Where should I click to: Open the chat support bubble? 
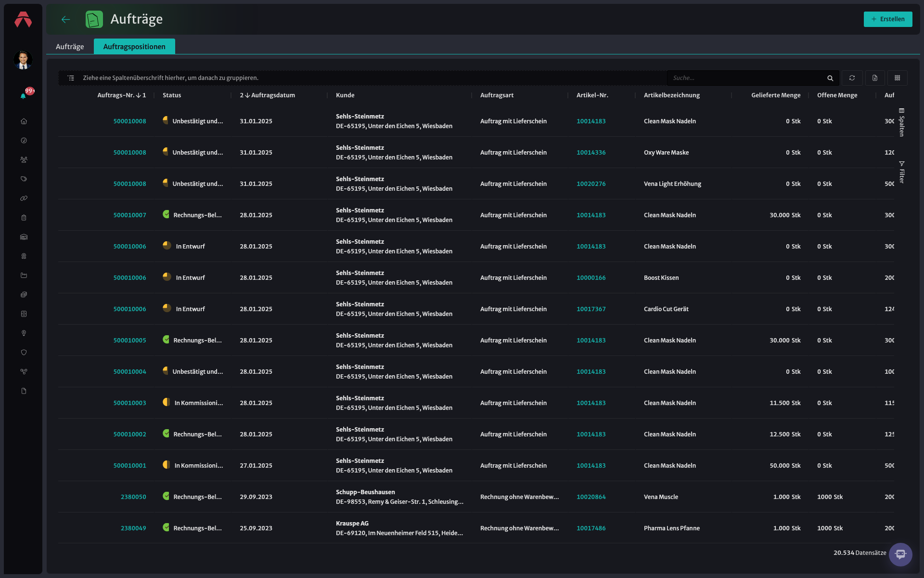click(900, 554)
